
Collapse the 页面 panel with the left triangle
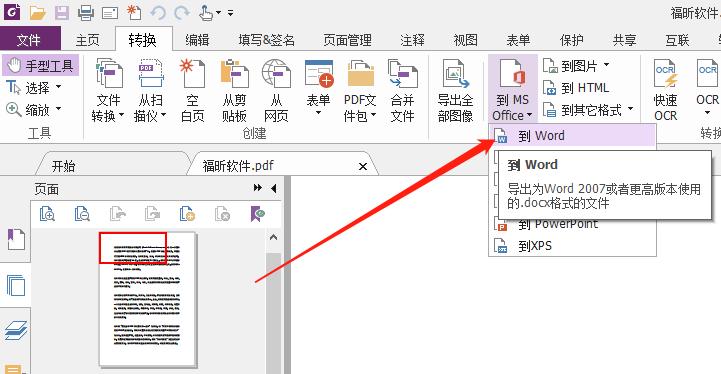(x=274, y=189)
